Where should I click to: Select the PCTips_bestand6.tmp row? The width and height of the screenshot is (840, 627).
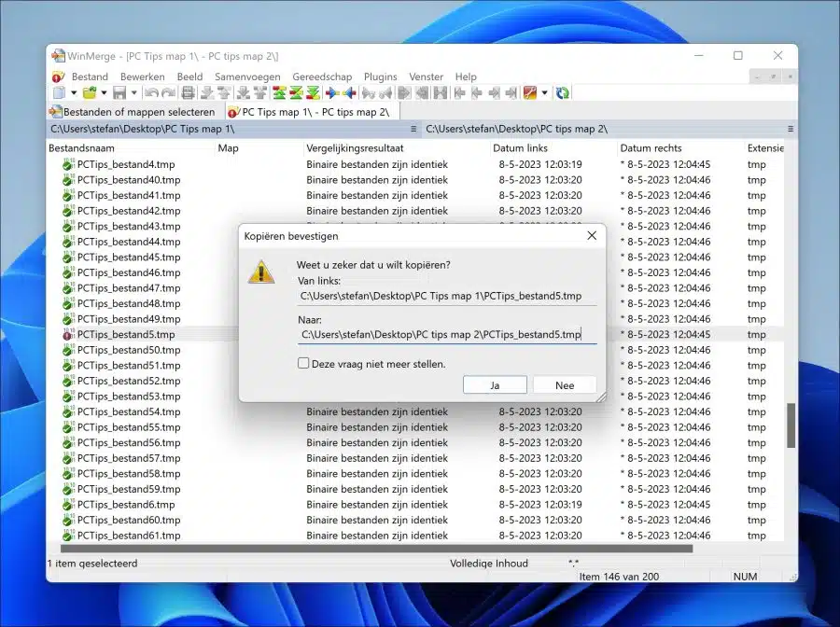click(415, 505)
